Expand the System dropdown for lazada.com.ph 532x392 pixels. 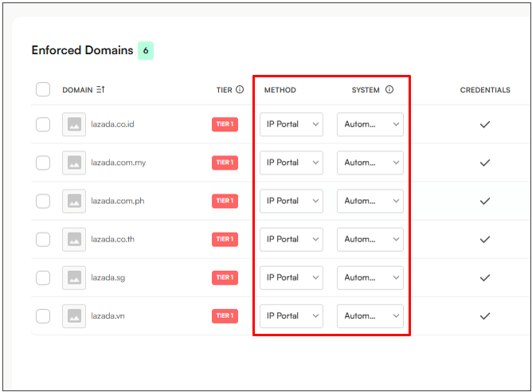pos(370,201)
